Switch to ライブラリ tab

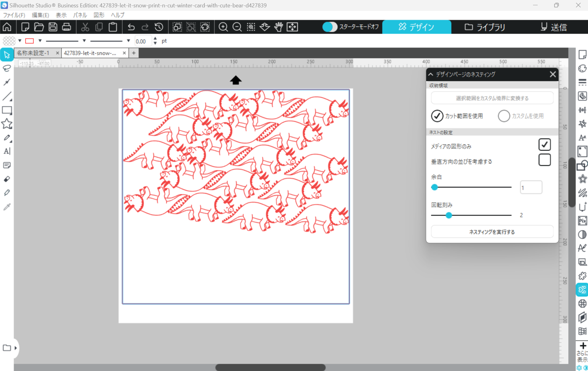pos(485,27)
